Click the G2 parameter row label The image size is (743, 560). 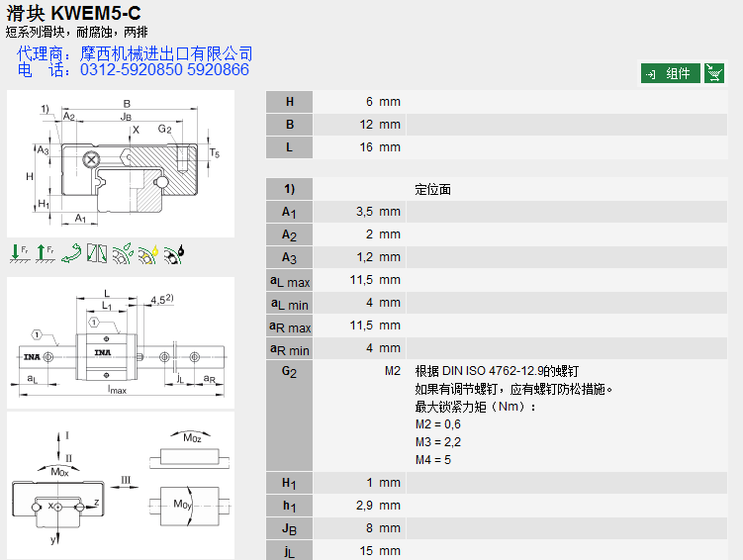pos(289,372)
